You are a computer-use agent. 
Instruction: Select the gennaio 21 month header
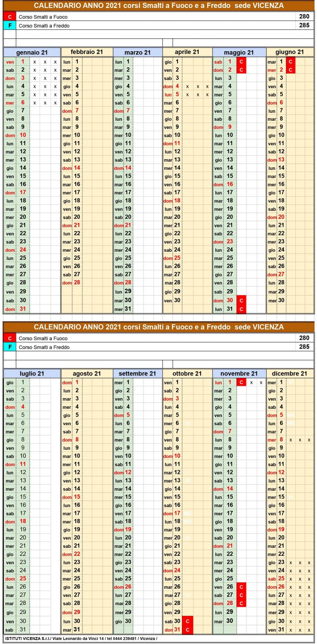32,53
